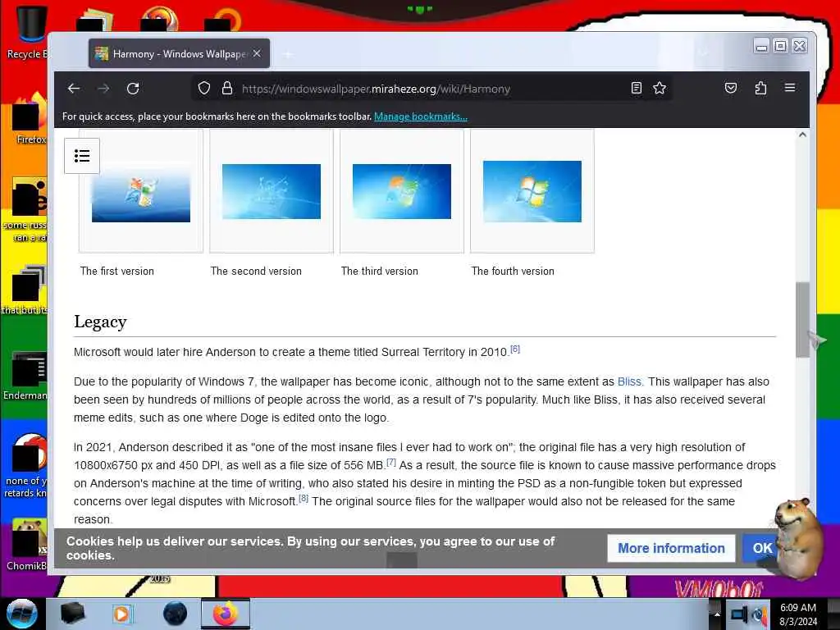Screen dimensions: 840x630
Task: Save page to Pocket
Action: [x=731, y=89]
